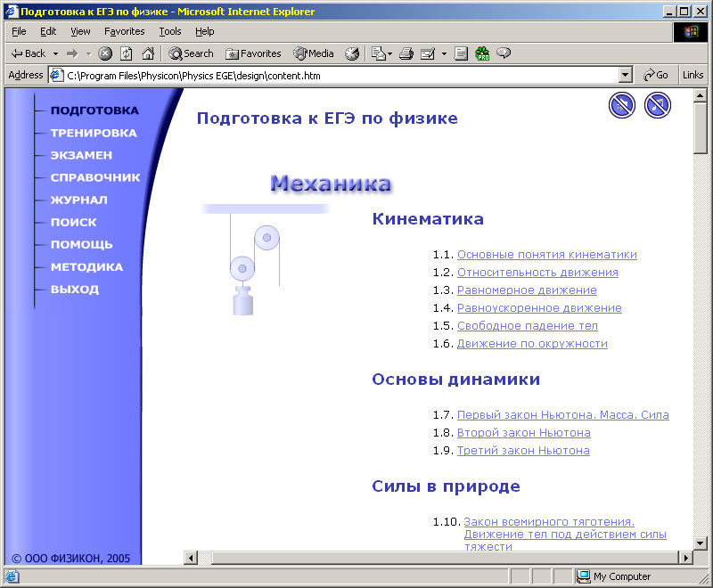The image size is (713, 588).
Task: Click the Discuss toolbar icon
Action: click(461, 53)
